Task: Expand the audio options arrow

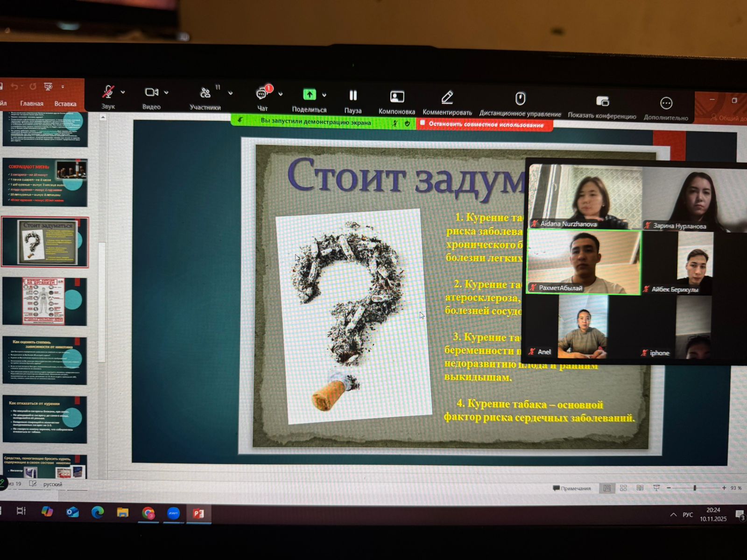Action: pos(123,92)
